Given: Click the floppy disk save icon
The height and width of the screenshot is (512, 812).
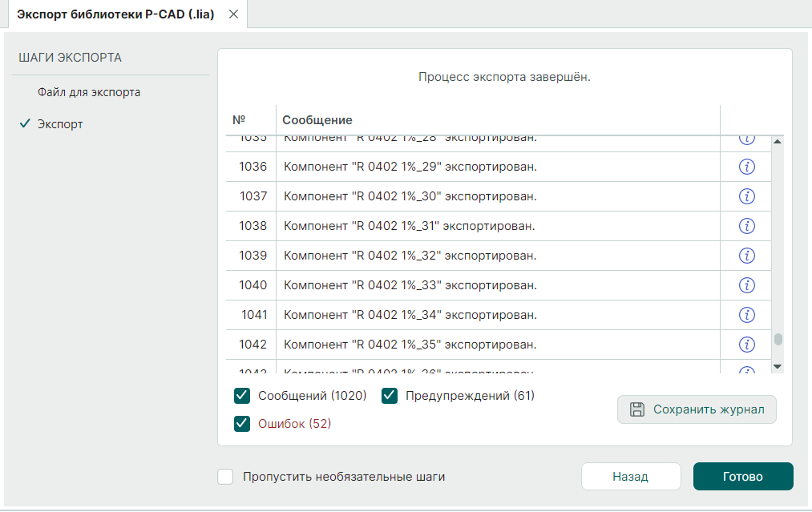Looking at the screenshot, I should pyautogui.click(x=637, y=409).
